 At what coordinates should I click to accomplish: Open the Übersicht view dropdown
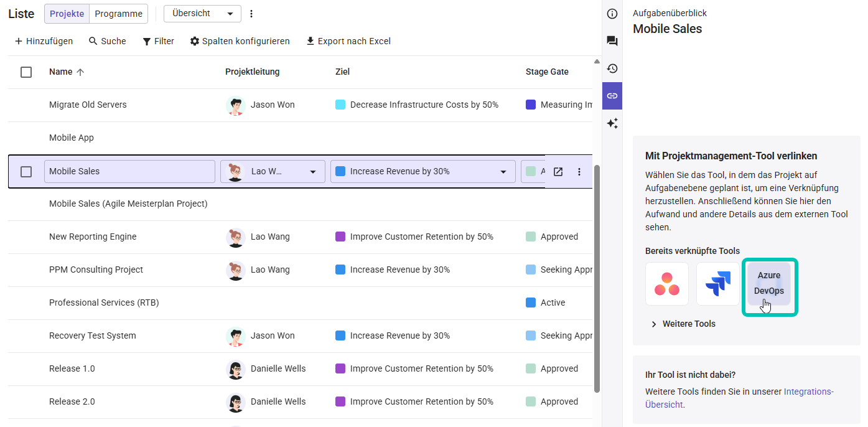202,14
